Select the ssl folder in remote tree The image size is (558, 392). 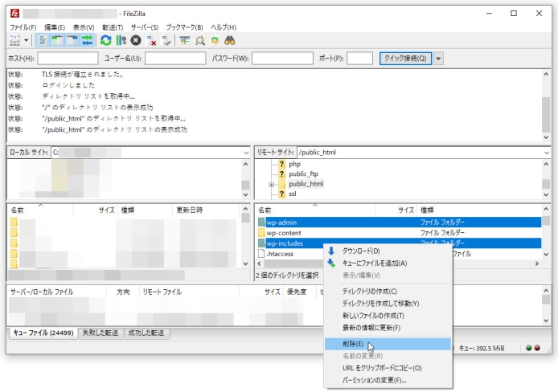tap(293, 194)
